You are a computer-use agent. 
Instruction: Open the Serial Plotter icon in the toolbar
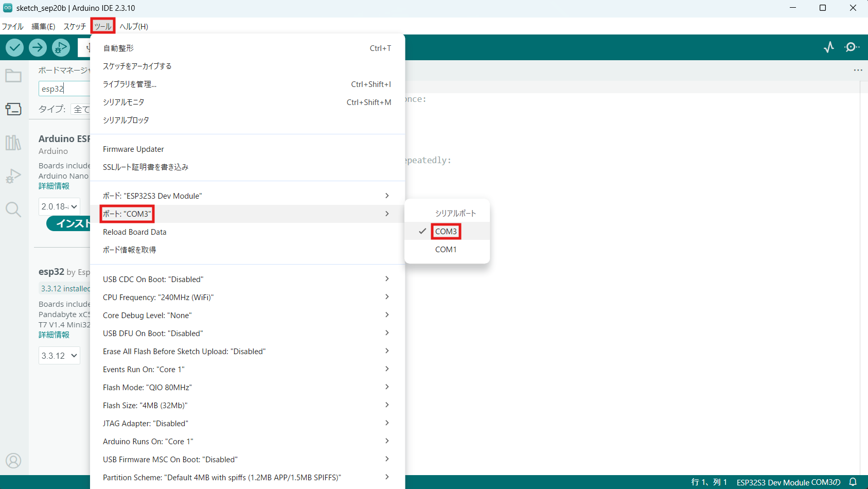(x=828, y=47)
